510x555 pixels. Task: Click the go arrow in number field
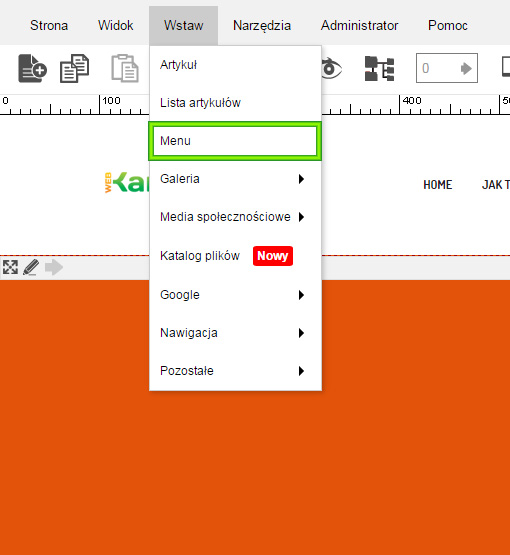pos(466,68)
